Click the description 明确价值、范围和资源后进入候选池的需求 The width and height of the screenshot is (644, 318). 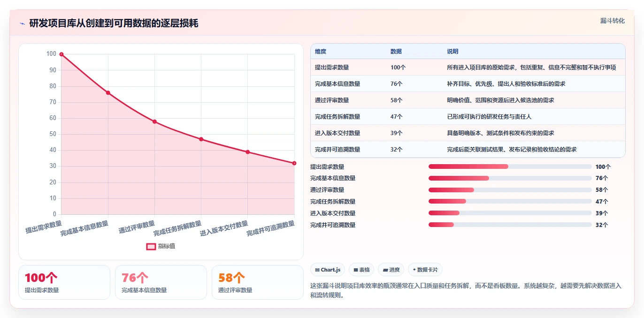pos(500,100)
